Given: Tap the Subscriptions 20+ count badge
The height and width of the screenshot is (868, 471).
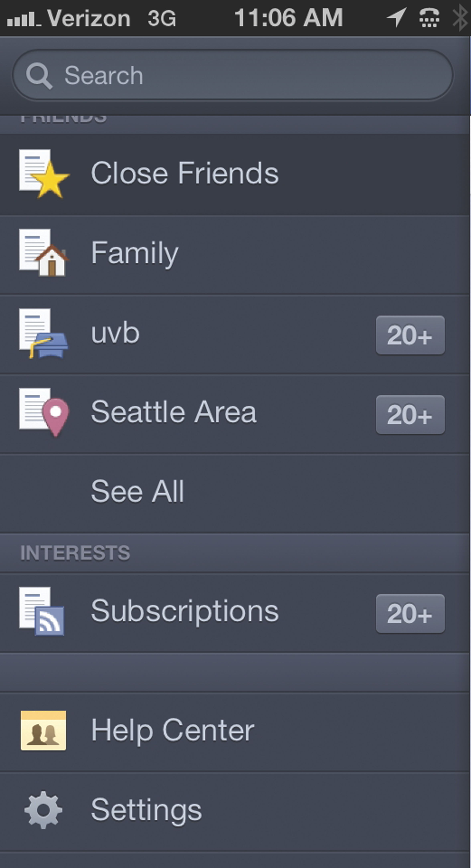Looking at the screenshot, I should coord(410,614).
